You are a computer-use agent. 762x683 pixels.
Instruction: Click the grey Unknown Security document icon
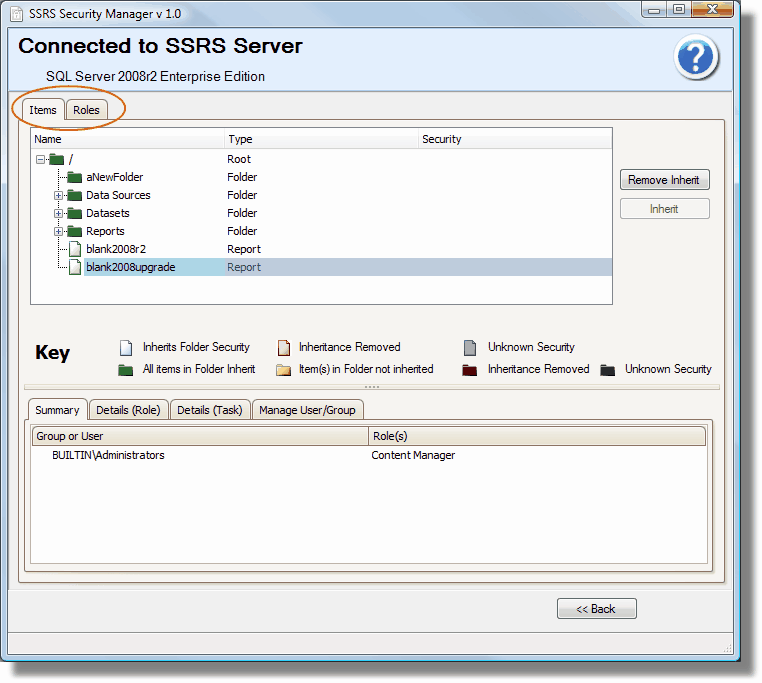coord(470,348)
